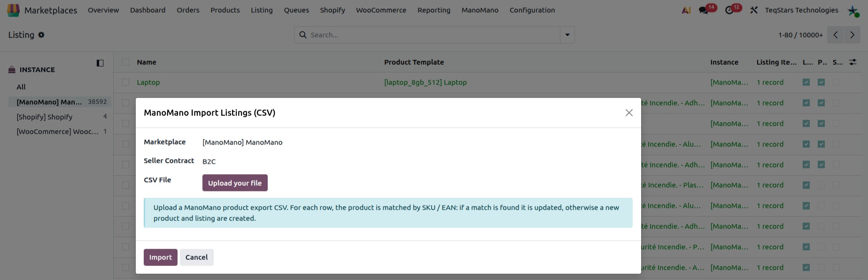Open the AI assistant icon in top bar
The width and height of the screenshot is (868, 280).
click(x=686, y=10)
